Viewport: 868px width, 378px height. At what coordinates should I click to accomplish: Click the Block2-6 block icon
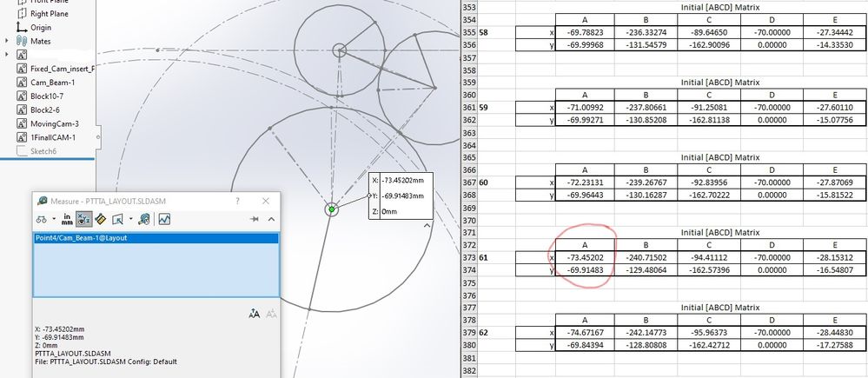[x=22, y=110]
